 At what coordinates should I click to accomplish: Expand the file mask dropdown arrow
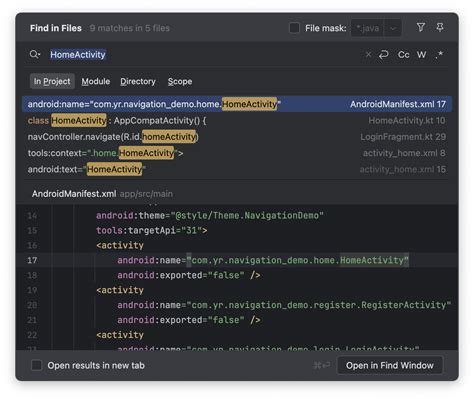[393, 28]
